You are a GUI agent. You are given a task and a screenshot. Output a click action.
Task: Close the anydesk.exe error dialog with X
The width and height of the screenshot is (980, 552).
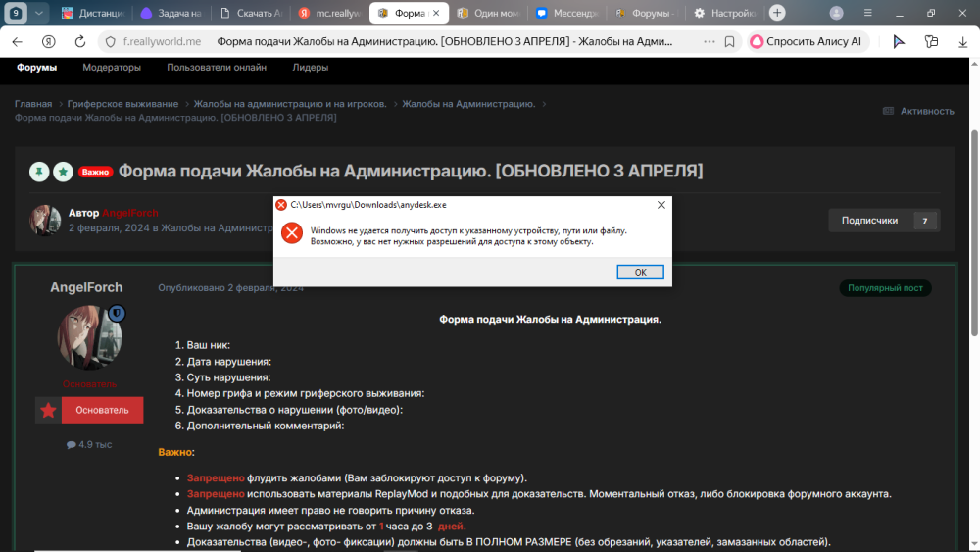click(x=661, y=204)
